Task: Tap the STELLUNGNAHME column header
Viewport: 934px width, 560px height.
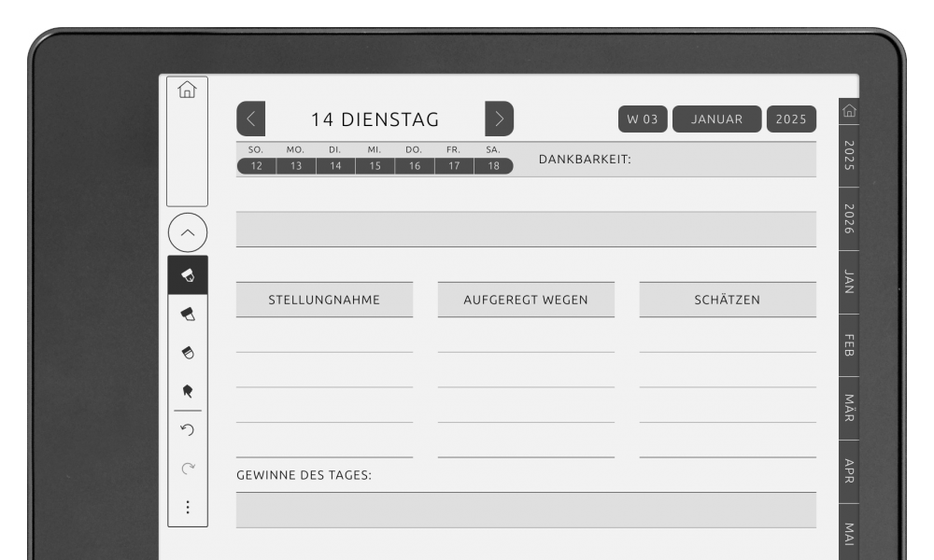Action: point(324,300)
